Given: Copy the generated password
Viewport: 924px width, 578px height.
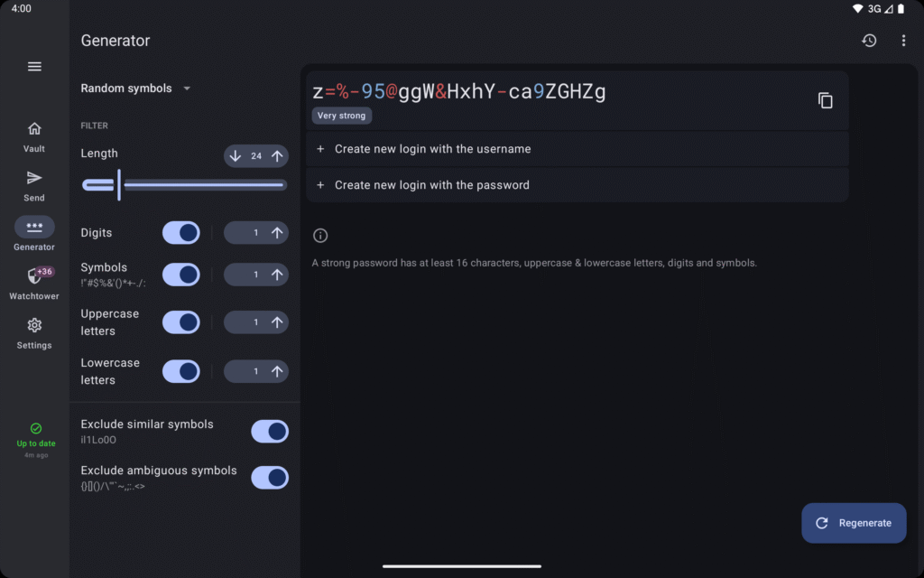Looking at the screenshot, I should click(825, 100).
